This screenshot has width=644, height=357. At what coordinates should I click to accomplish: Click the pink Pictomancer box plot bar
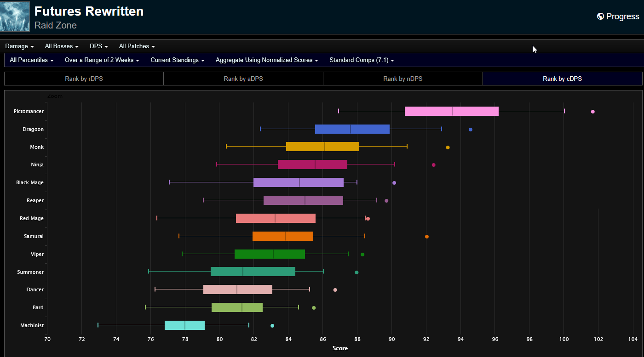[452, 111]
